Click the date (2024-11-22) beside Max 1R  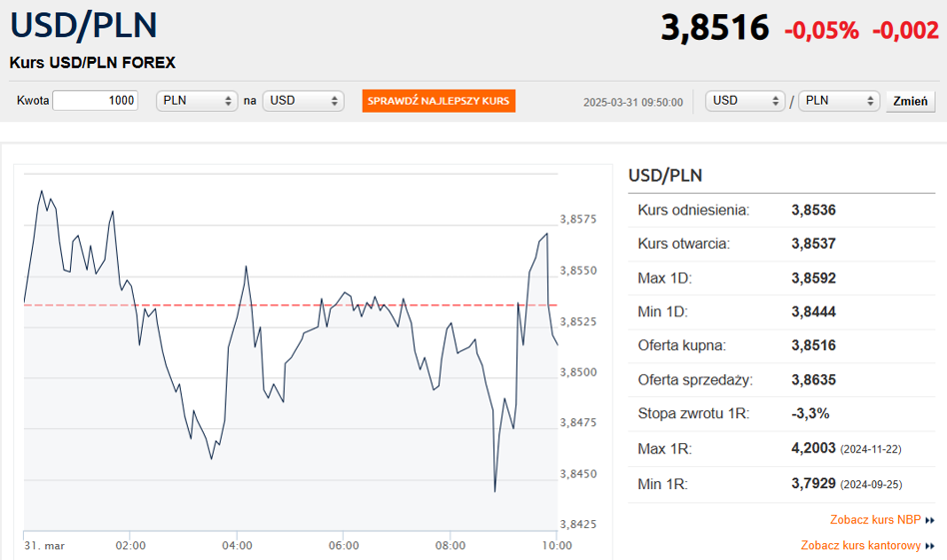tap(871, 449)
